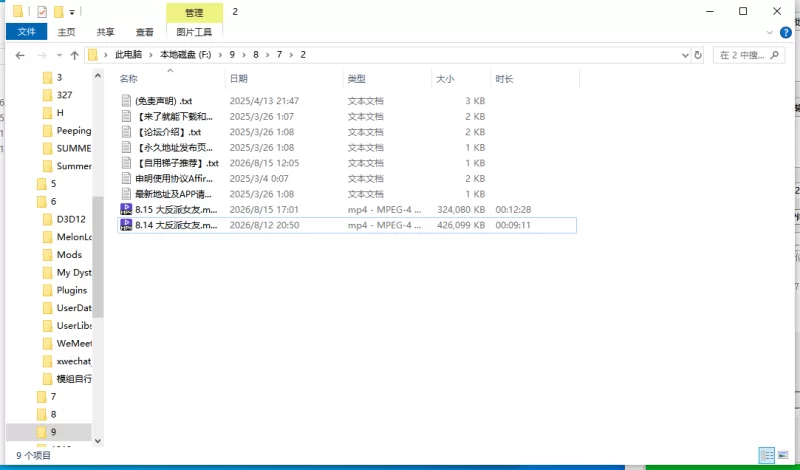Select folder 6 in the navigation tree
Image resolution: width=800 pixels, height=470 pixels.
pyautogui.click(x=53, y=202)
